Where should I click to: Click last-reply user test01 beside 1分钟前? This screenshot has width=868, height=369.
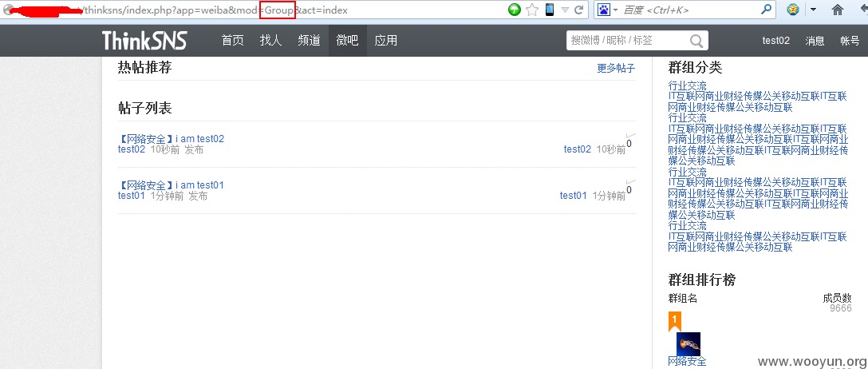[574, 195]
